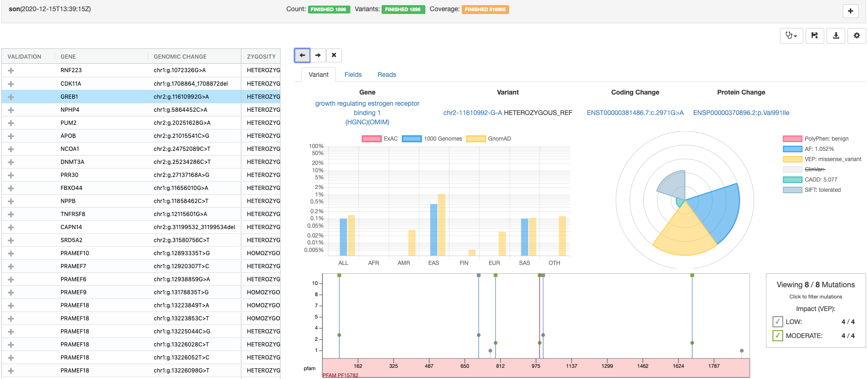The height and width of the screenshot is (379, 868).
Task: Click validation plus icon for FBXO44 row
Action: click(11, 188)
